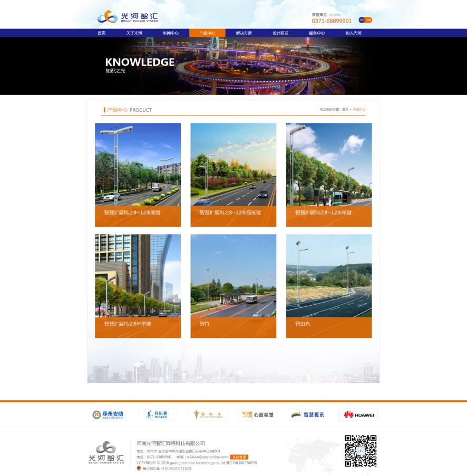
Task: Click the 心度视觉 partner logo
Action: [258, 415]
